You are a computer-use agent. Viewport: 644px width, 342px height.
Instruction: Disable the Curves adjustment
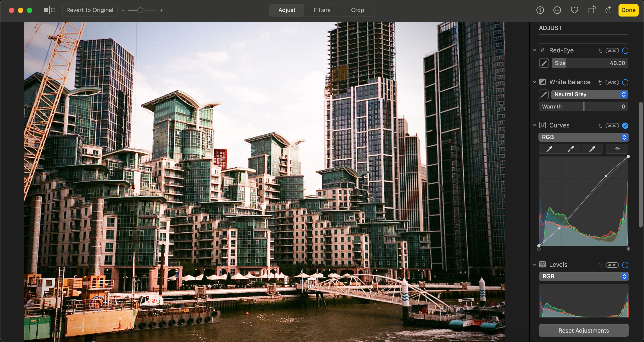[625, 125]
